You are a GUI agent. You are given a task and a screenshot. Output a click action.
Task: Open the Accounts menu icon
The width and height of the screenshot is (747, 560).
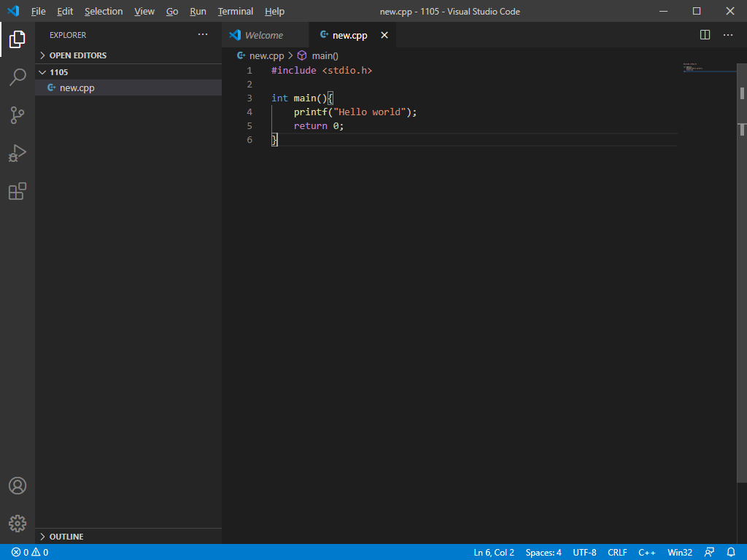(18, 486)
